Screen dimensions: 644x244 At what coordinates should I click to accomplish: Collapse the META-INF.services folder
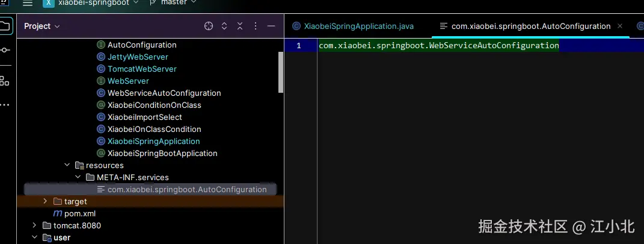pyautogui.click(x=78, y=177)
